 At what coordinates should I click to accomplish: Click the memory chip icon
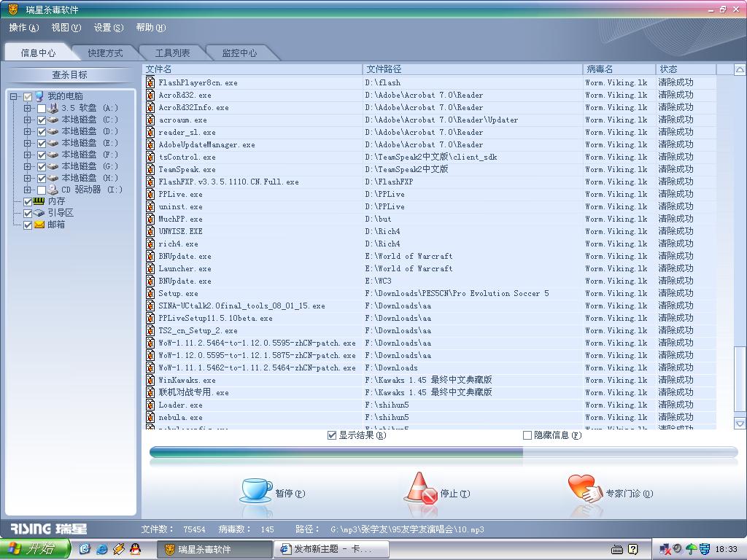point(39,201)
